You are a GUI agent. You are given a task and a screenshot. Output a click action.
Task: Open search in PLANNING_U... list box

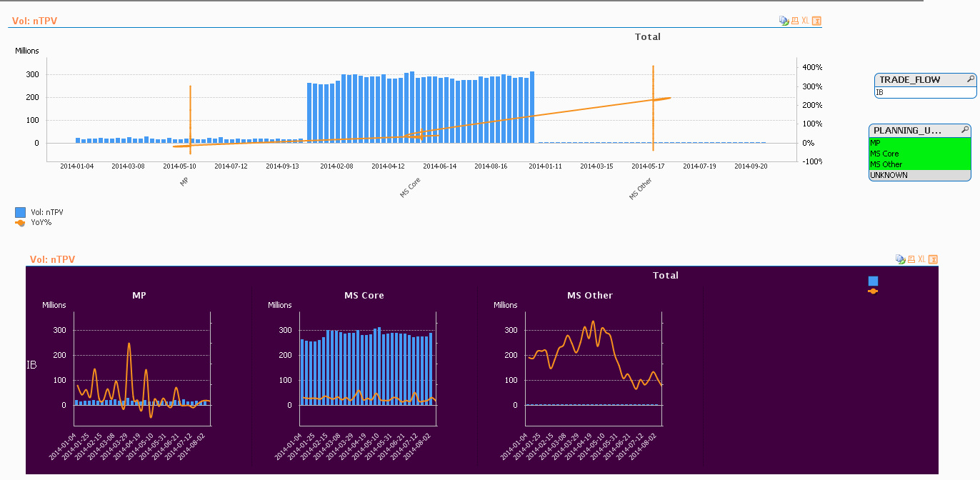[965, 130]
